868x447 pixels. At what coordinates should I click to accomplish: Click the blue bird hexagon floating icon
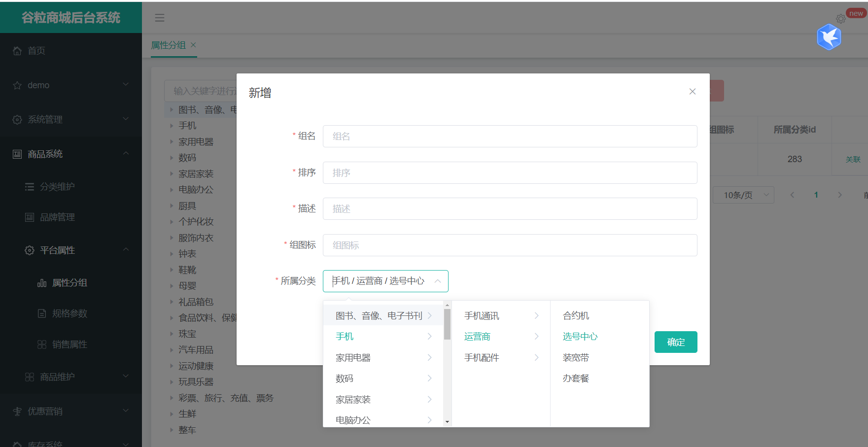(x=829, y=37)
